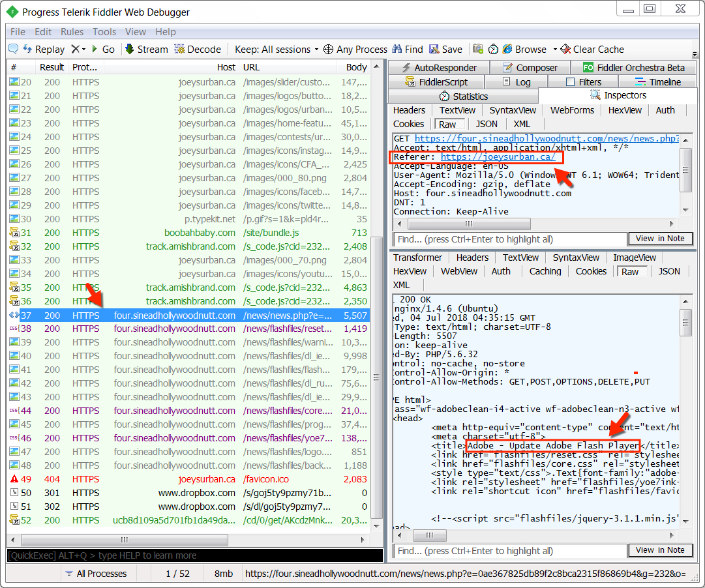This screenshot has height=588, width=705.
Task: Select the response ImageView tab
Action: 635,257
